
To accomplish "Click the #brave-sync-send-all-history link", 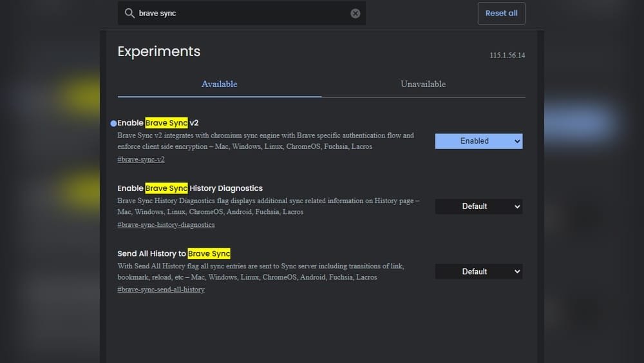I will coord(161,289).
